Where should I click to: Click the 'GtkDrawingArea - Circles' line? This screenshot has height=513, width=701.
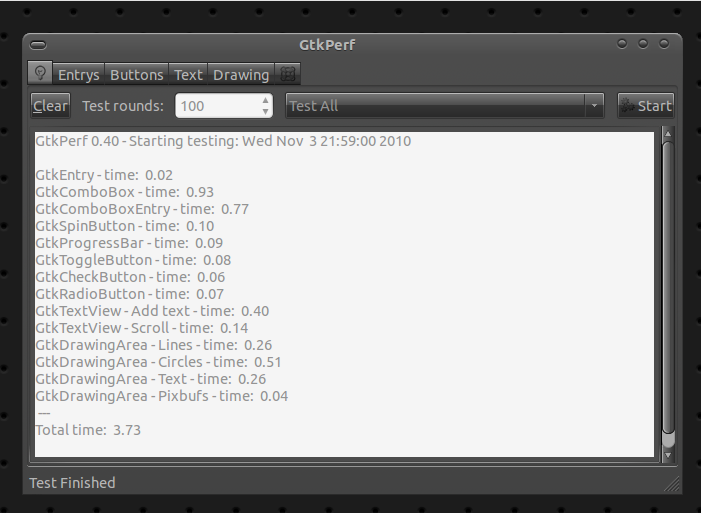[x=158, y=362]
